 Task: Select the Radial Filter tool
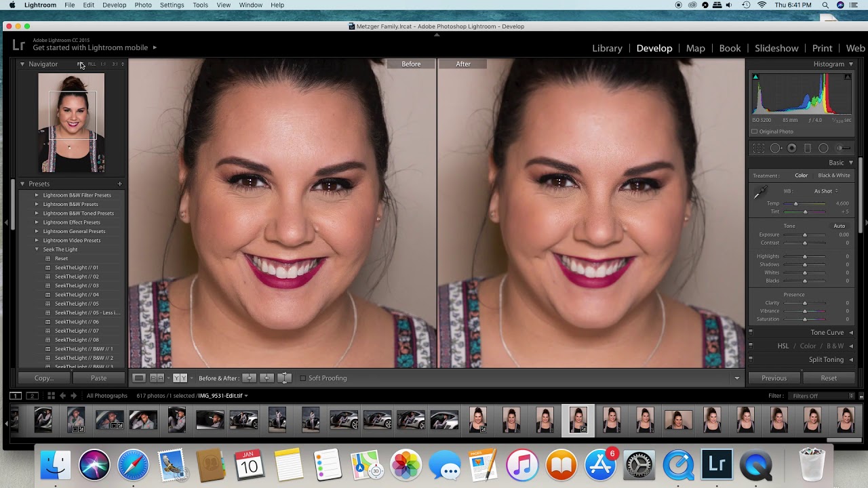tap(823, 148)
